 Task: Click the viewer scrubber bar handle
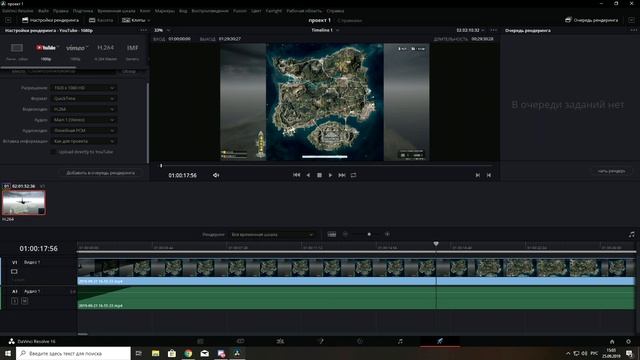[161, 166]
